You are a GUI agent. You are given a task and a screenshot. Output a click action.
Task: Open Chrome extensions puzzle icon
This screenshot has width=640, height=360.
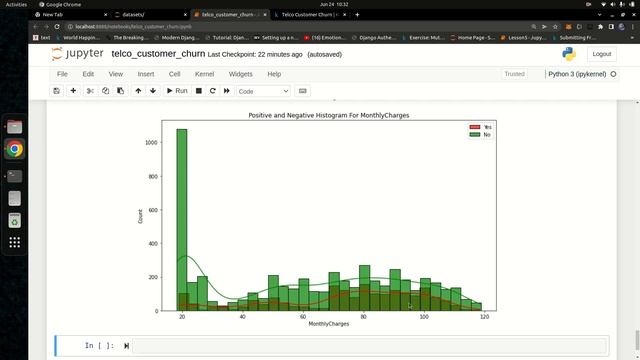click(600, 27)
